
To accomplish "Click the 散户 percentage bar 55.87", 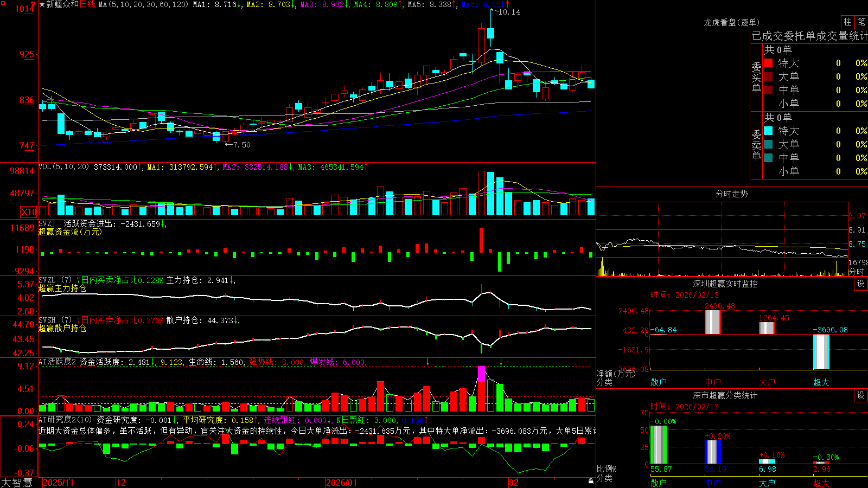I will [x=658, y=445].
